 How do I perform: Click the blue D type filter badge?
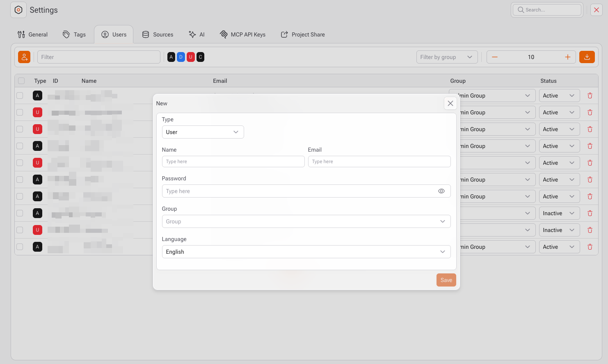pyautogui.click(x=181, y=57)
